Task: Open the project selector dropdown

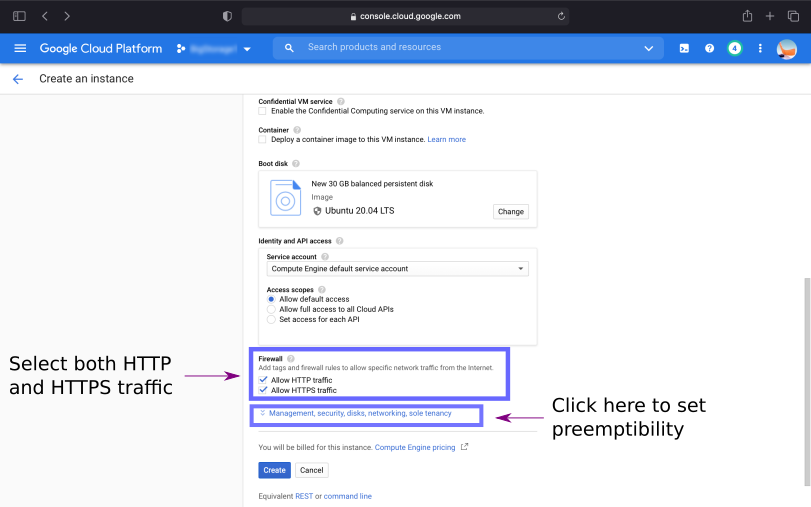Action: (214, 48)
